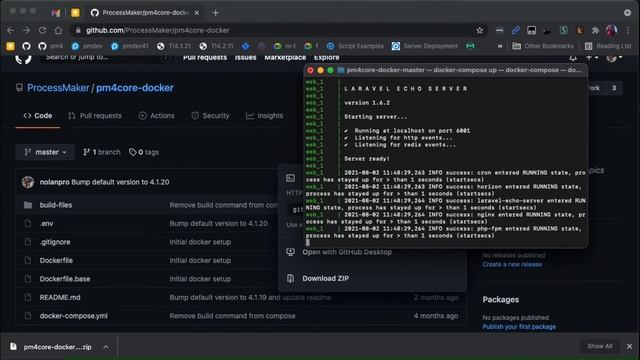Click the Terminal window title bar

(446, 70)
